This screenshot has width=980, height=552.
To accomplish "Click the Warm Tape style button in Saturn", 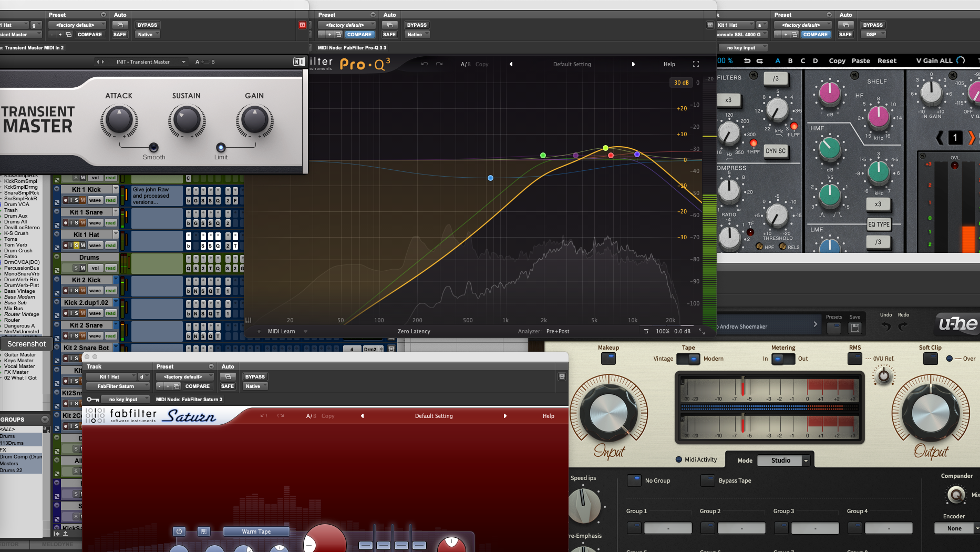I will click(x=256, y=531).
